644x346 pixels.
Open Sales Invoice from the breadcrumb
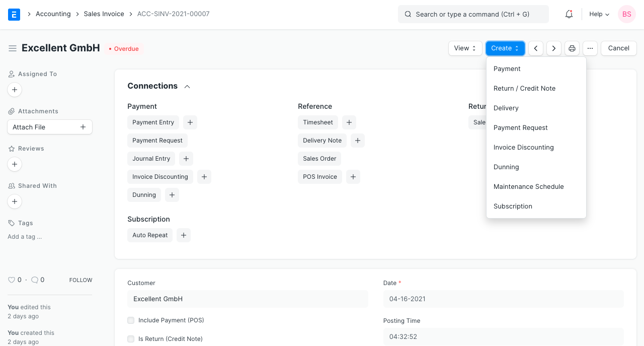tap(104, 14)
